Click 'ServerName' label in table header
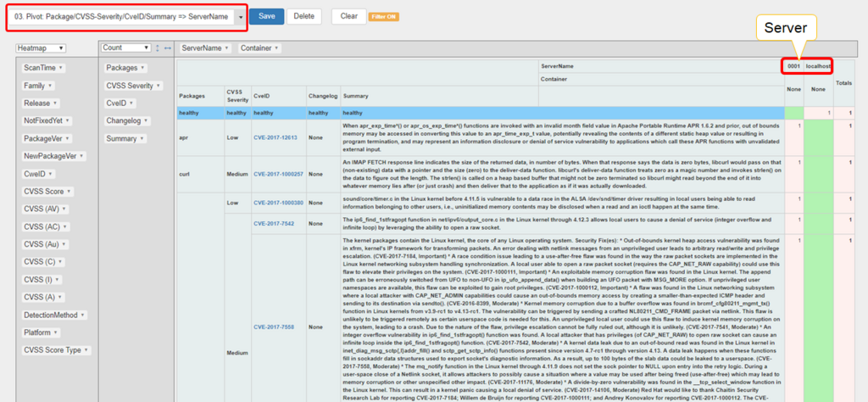Screen dimensions: 868x402 pos(558,66)
